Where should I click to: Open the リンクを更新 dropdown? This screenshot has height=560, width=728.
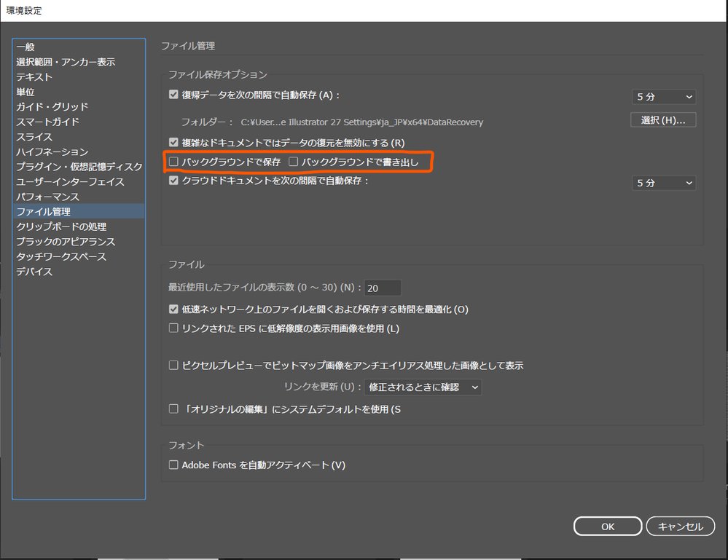tap(423, 387)
